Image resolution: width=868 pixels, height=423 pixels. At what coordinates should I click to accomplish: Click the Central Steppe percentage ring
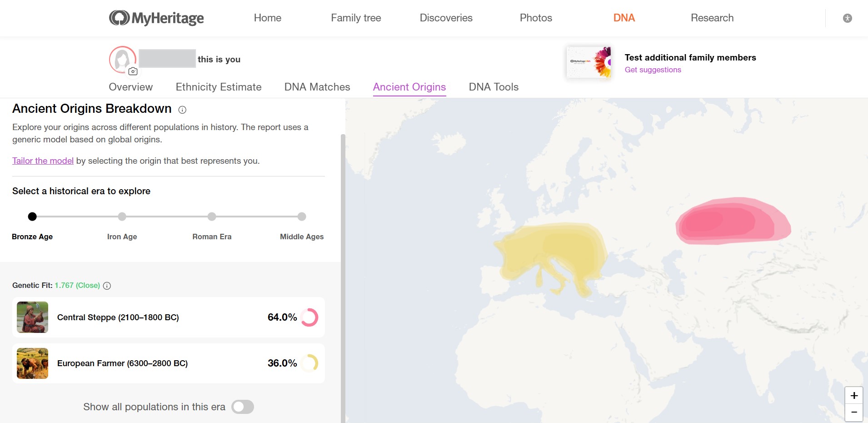(309, 317)
